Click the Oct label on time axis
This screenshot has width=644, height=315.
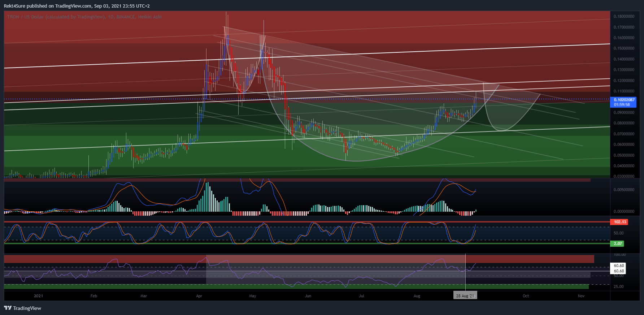point(526,296)
